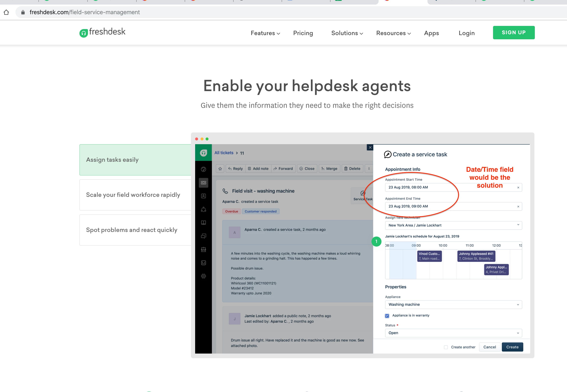Click the Appointment End Time input
Screen dimensions: 567x392
453,206
